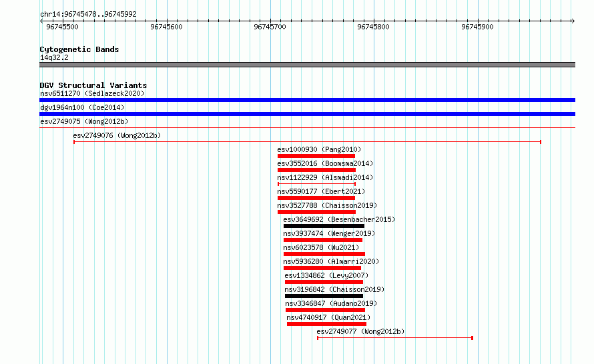The image size is (594, 364).
Task: Click the esv2749075 (Wong2012b) label
Action: 84,121
